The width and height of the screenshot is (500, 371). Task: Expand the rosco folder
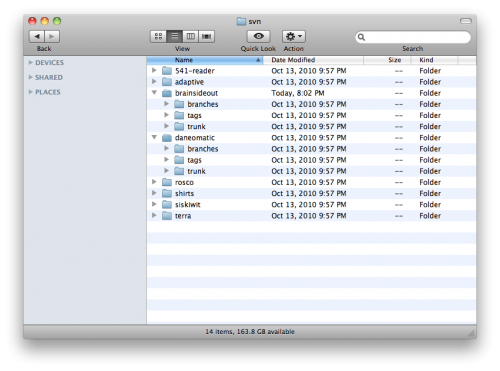(x=154, y=182)
